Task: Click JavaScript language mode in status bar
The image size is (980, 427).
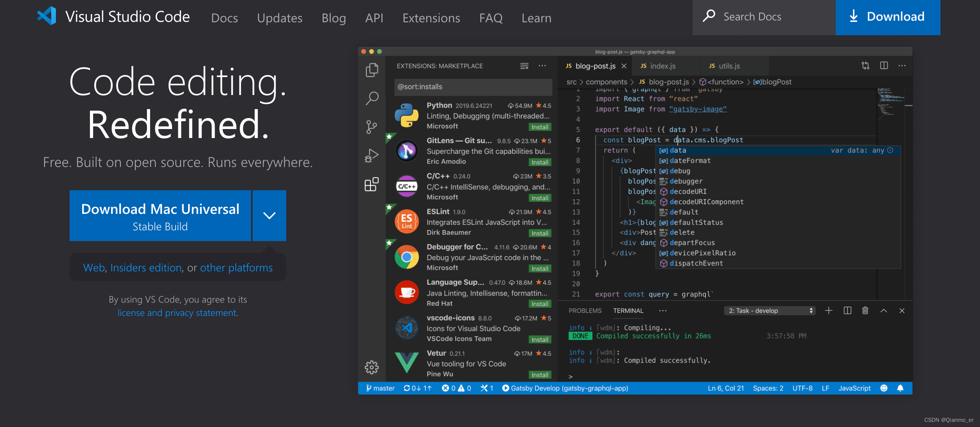Action: coord(854,388)
